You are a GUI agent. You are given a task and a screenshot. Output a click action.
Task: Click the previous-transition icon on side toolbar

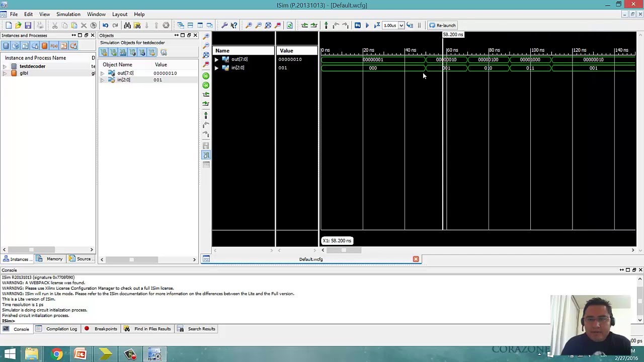point(206,94)
